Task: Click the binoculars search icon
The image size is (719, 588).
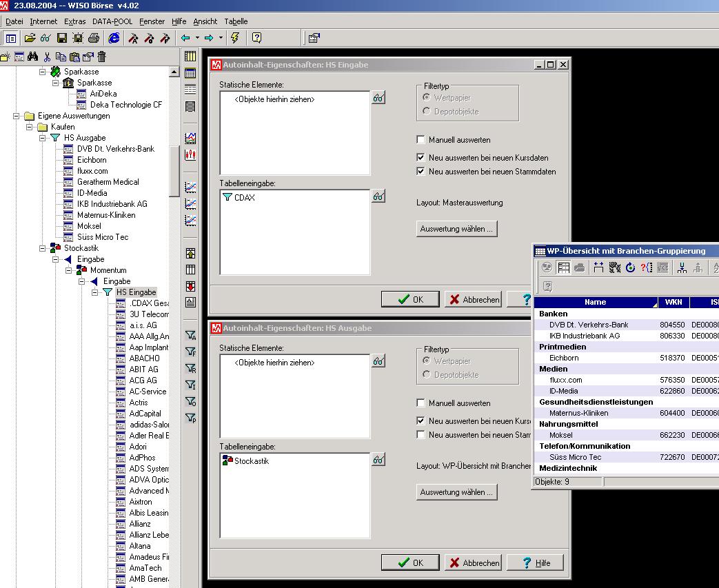Action: point(32,57)
